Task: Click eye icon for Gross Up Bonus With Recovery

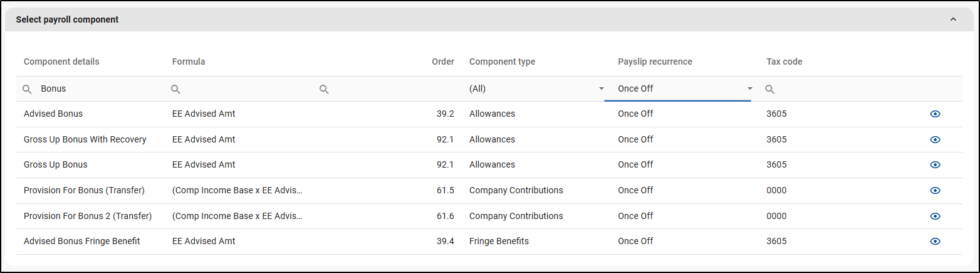Action: coord(935,139)
